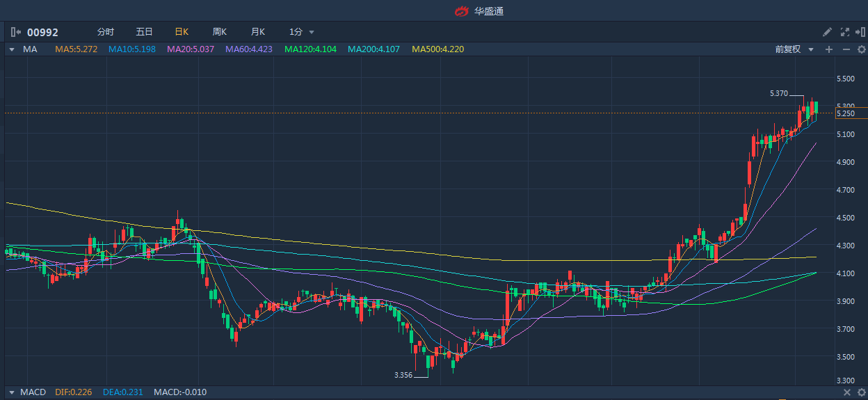Select the 周K weekly chart tab

pos(220,32)
